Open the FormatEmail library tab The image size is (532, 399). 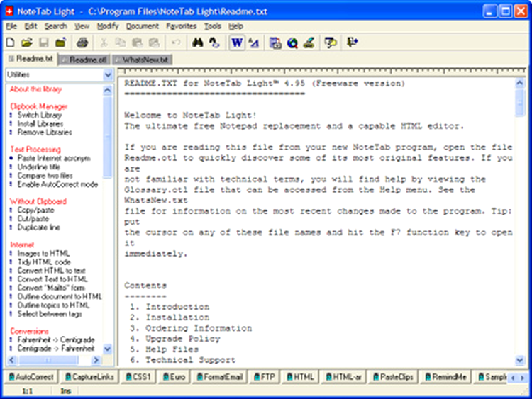click(219, 377)
